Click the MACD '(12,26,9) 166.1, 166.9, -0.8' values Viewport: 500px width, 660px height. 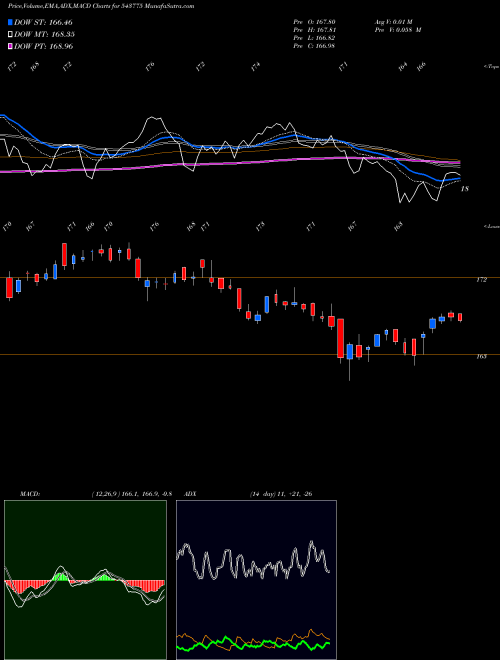pos(132,494)
